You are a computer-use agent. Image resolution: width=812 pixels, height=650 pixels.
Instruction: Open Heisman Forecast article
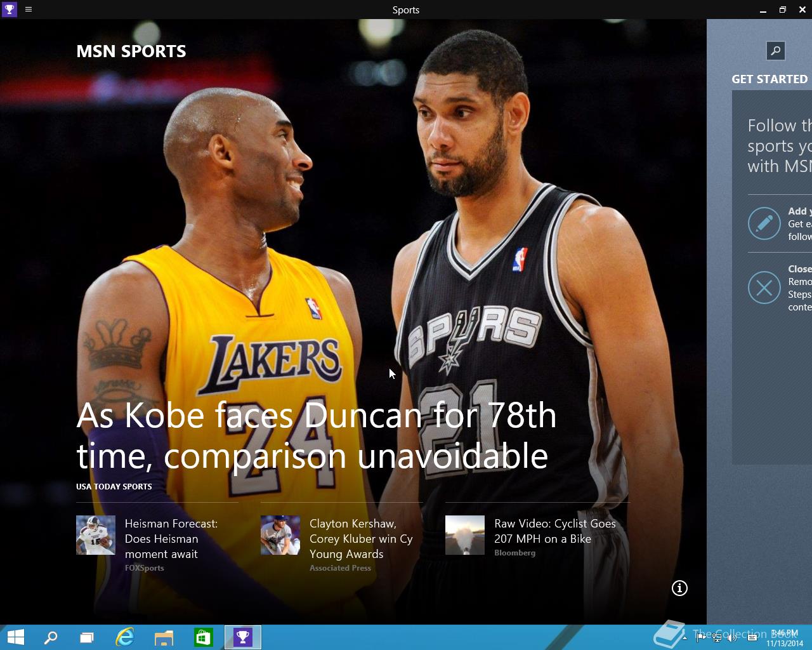coord(171,538)
